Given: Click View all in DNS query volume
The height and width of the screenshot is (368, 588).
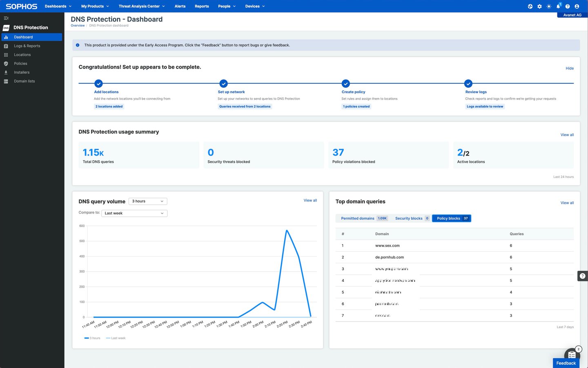Looking at the screenshot, I should coord(310,201).
